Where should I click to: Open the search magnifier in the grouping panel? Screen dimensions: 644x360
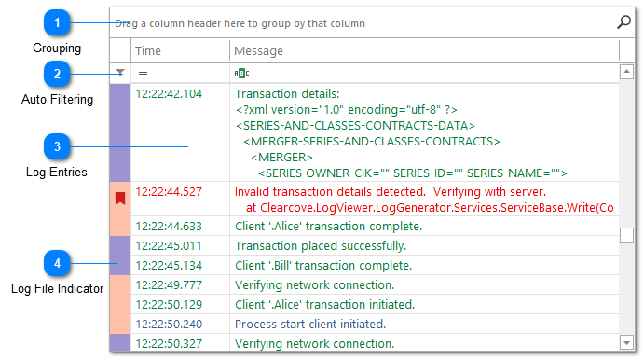(x=623, y=22)
